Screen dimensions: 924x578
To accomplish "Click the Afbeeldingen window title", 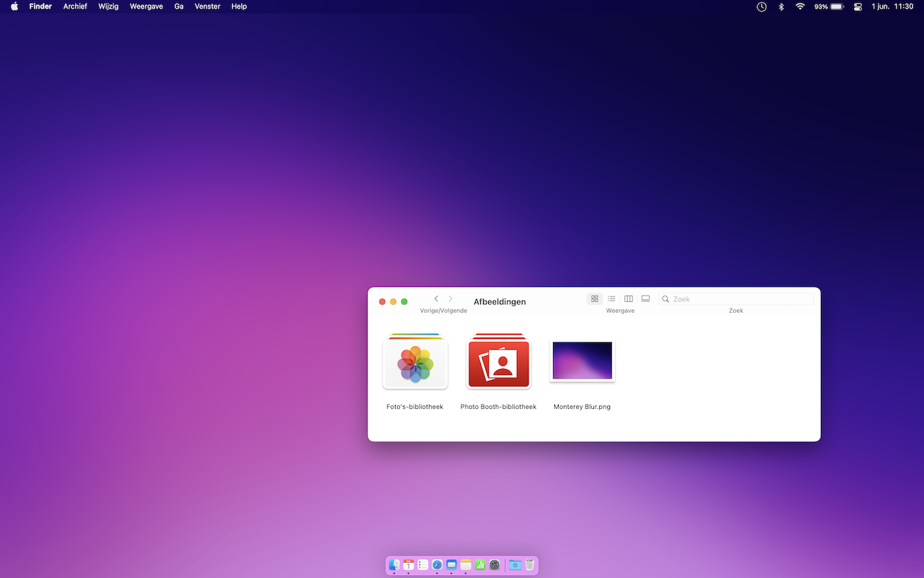I will (x=500, y=302).
